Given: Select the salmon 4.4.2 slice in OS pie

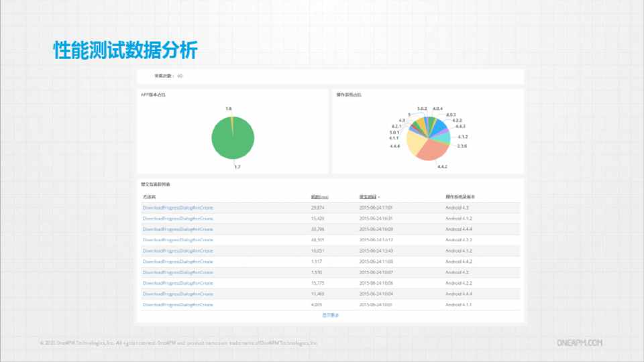Looking at the screenshot, I should 433,151.
